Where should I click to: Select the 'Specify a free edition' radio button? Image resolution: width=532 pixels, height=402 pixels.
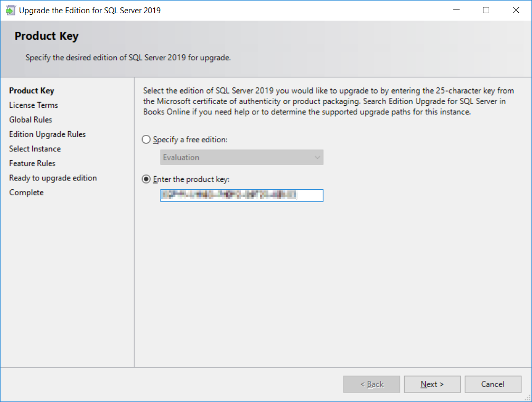[146, 139]
